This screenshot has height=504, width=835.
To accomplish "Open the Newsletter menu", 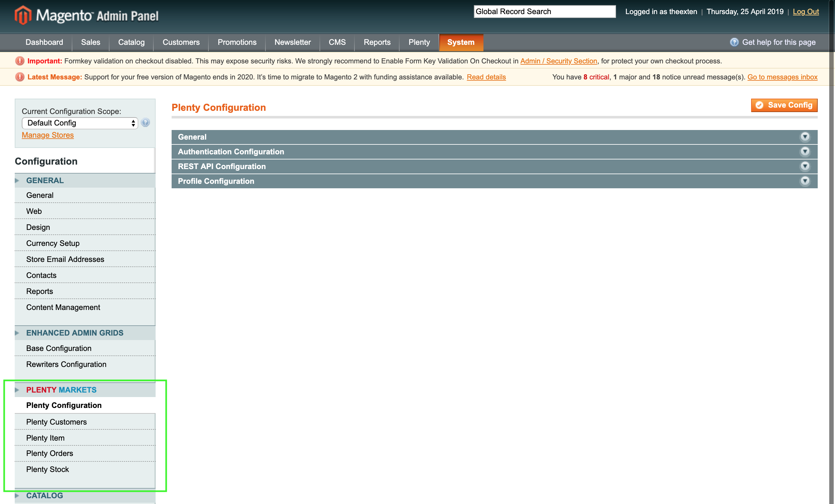I will (292, 42).
